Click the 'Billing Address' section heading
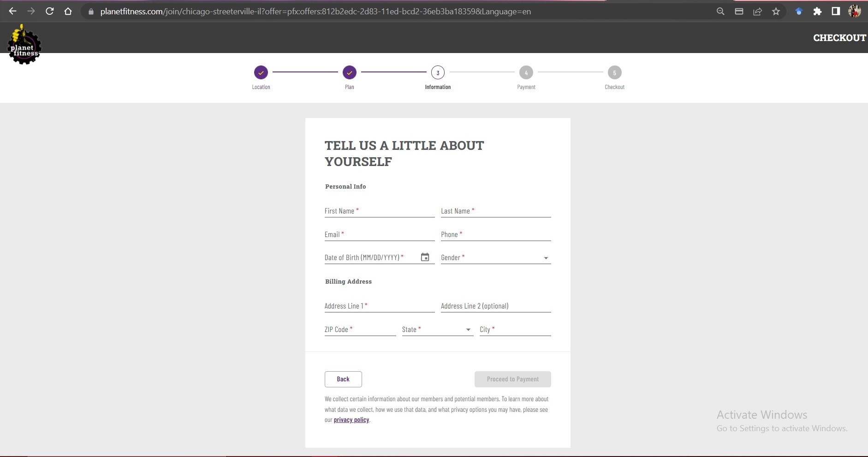The width and height of the screenshot is (868, 457). [348, 281]
